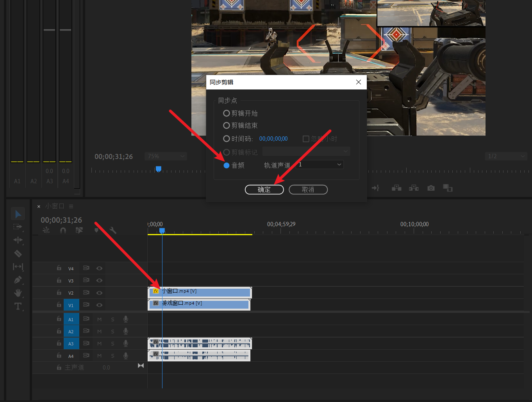The width and height of the screenshot is (532, 402).
Task: Click master track volume value 0.0
Action: (106, 367)
